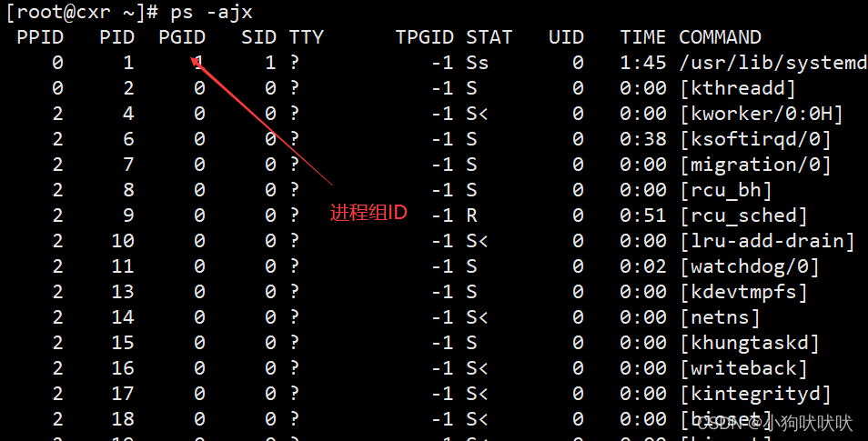The width and height of the screenshot is (868, 441).
Task: Click the [migration/0] command entry
Action: pos(755,165)
